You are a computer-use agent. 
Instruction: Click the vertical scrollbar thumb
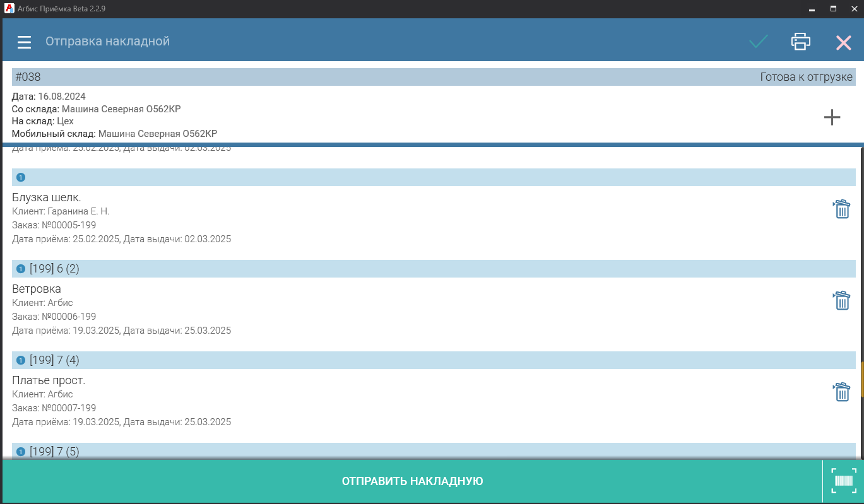861,381
